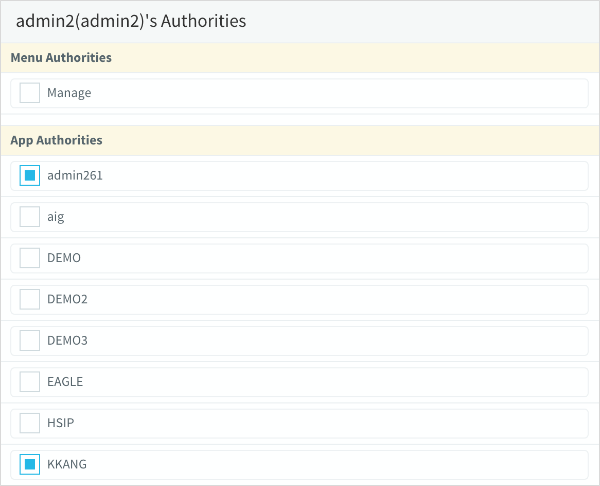The width and height of the screenshot is (600, 486).
Task: Check the HSIP authority checkbox
Action: pos(30,423)
